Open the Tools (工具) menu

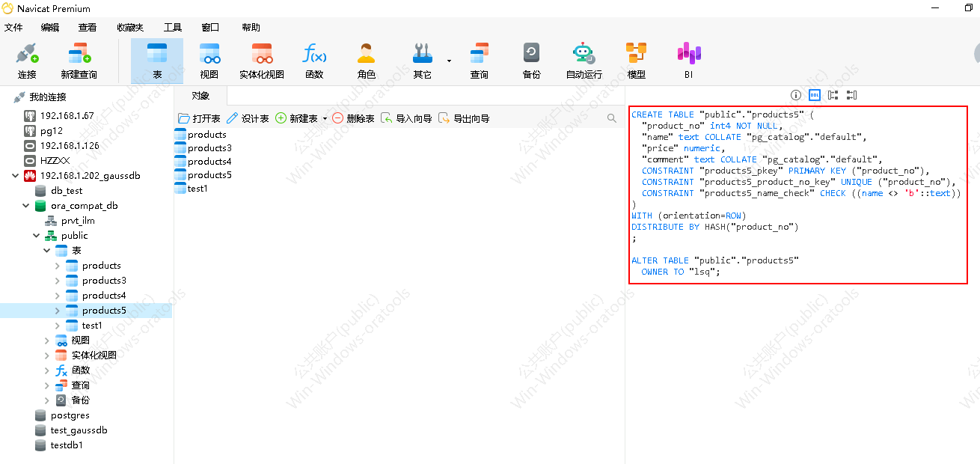(173, 28)
